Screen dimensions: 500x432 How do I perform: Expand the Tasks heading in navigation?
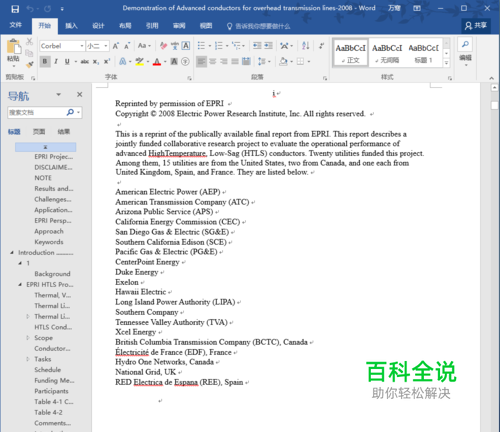(28, 359)
